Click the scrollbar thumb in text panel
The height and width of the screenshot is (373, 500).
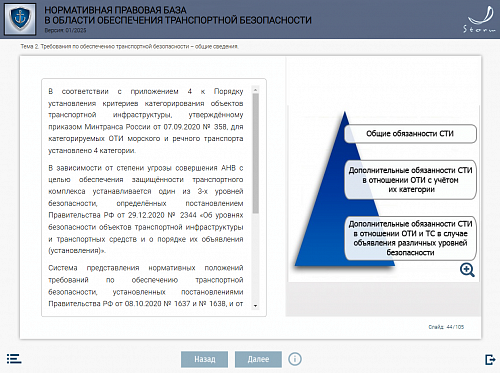pos(256,153)
